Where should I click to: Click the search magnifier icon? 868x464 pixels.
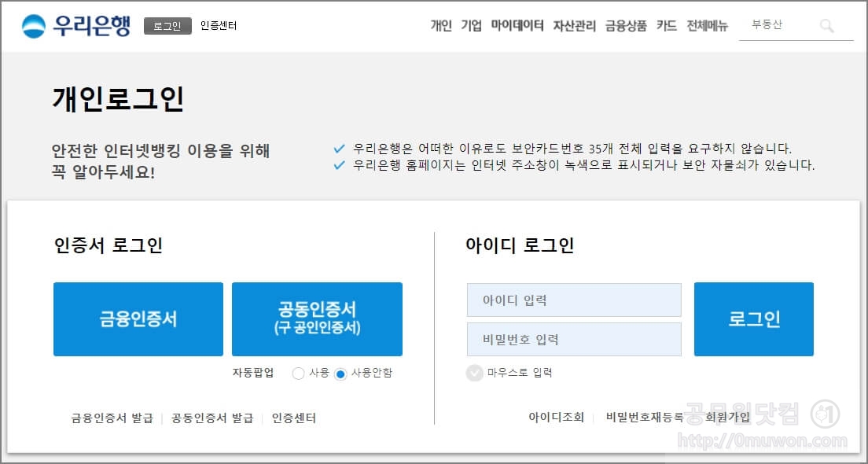tap(826, 25)
